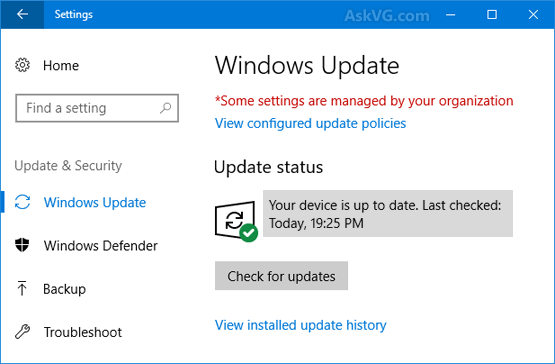Click the search magnifier icon

(165, 108)
